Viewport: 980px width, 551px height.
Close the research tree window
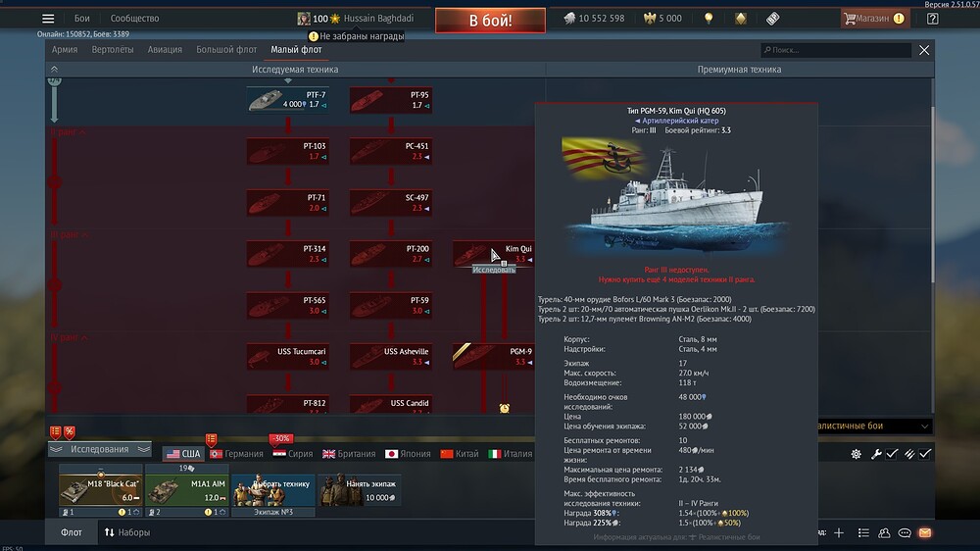pos(924,50)
